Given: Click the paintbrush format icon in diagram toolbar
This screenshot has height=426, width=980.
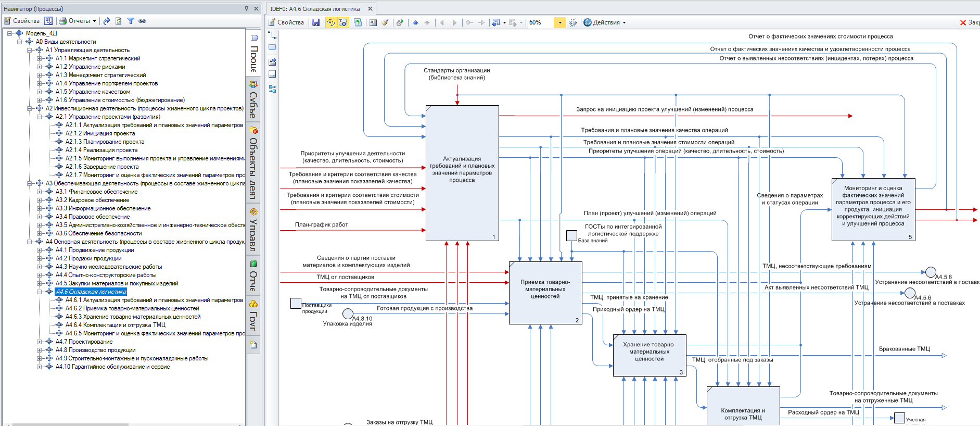Looking at the screenshot, I should tap(385, 22).
